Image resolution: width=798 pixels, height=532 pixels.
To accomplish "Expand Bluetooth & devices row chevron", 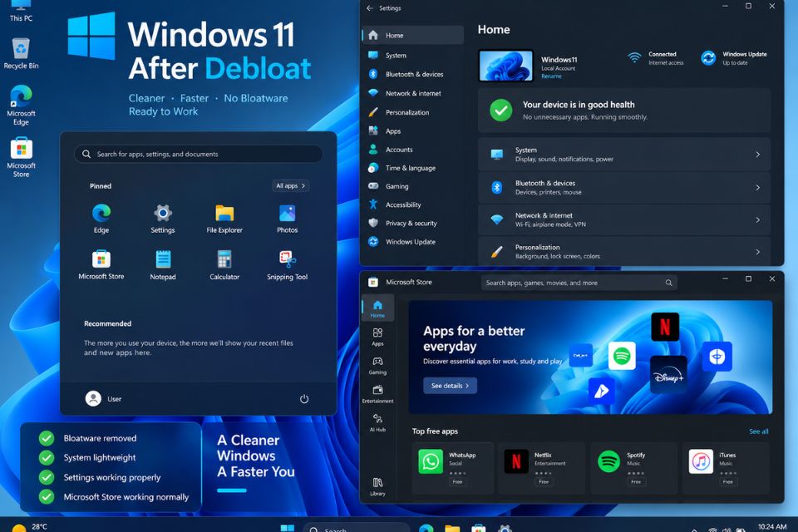I will click(757, 187).
